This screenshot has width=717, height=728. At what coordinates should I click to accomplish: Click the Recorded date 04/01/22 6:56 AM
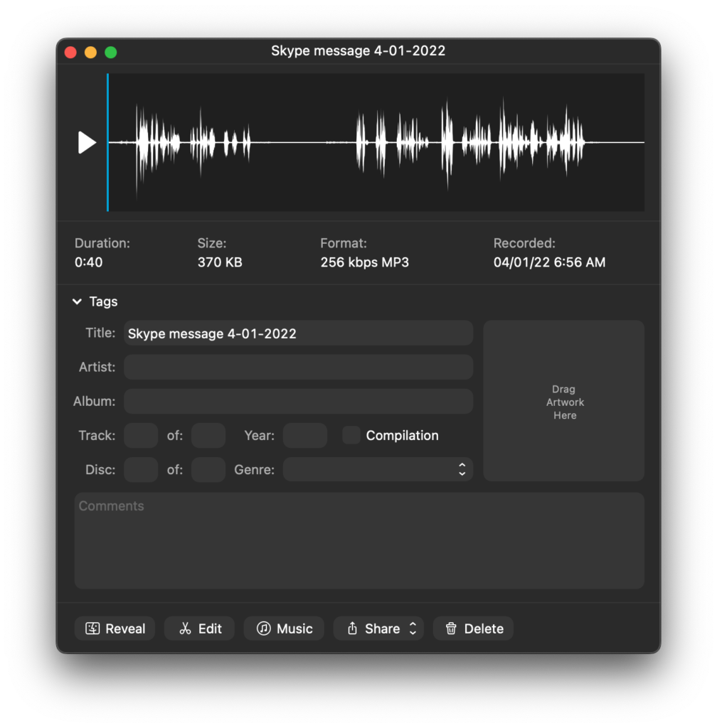tap(549, 262)
